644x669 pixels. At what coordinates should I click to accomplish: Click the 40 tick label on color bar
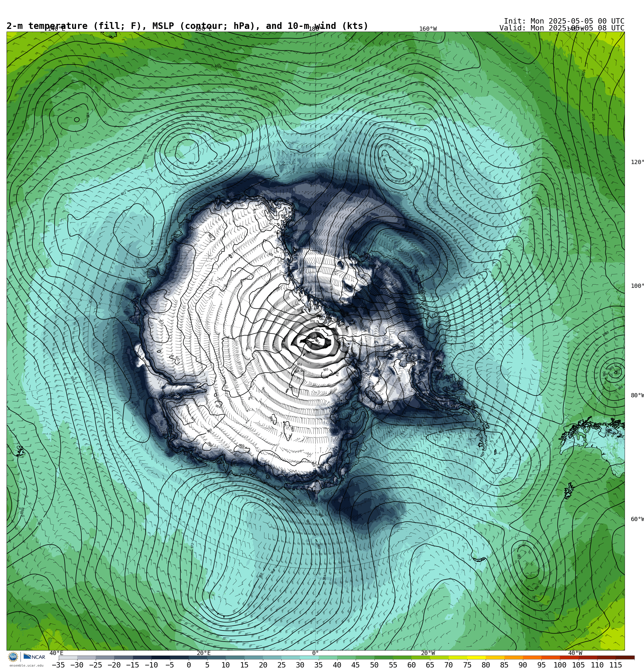click(337, 665)
